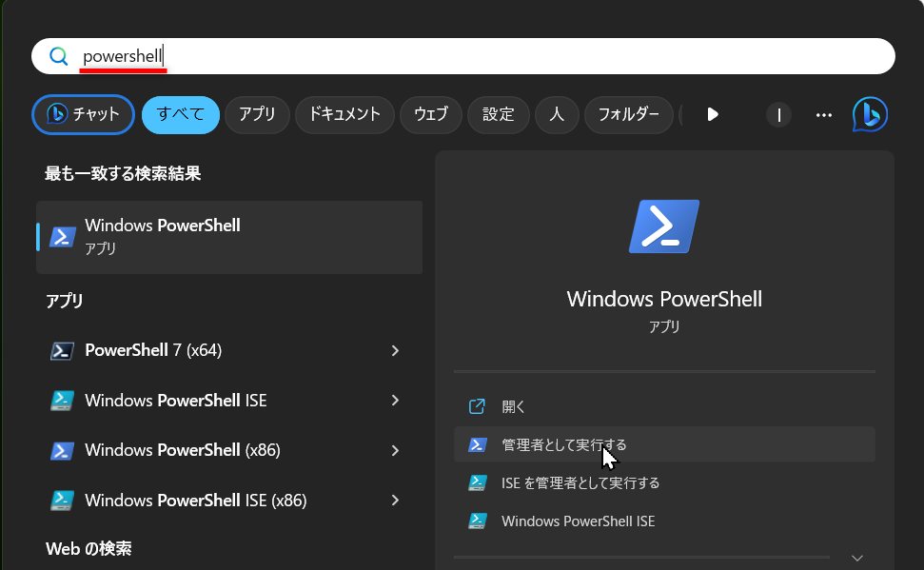Switch to the アプリ filter tab
This screenshot has height=570, width=924.
coord(257,114)
